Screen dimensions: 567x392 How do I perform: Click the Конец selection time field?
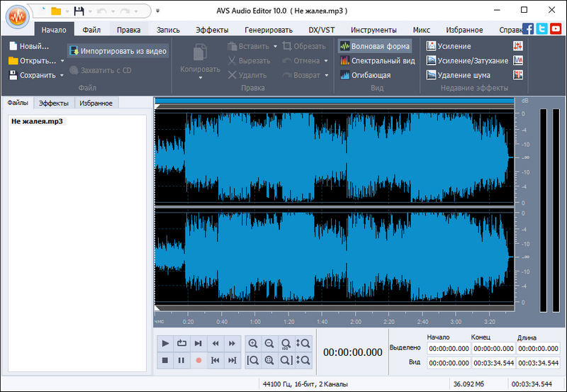pos(493,348)
